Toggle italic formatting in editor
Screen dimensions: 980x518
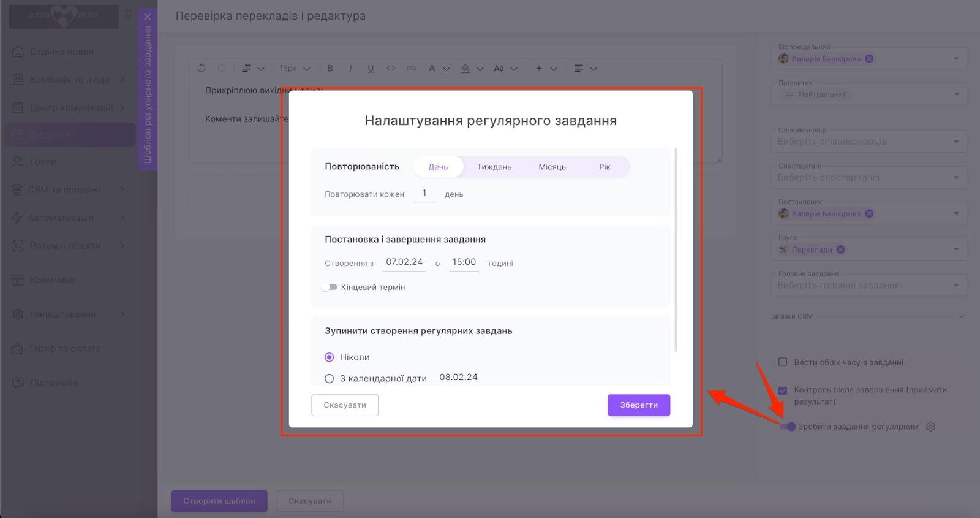pos(350,68)
